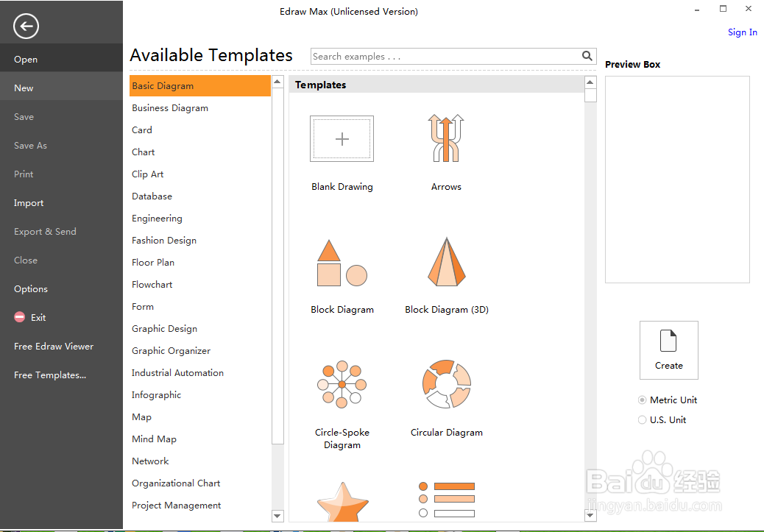This screenshot has height=532, width=764.
Task: Select the Metric Unit radio button
Action: pyautogui.click(x=643, y=400)
